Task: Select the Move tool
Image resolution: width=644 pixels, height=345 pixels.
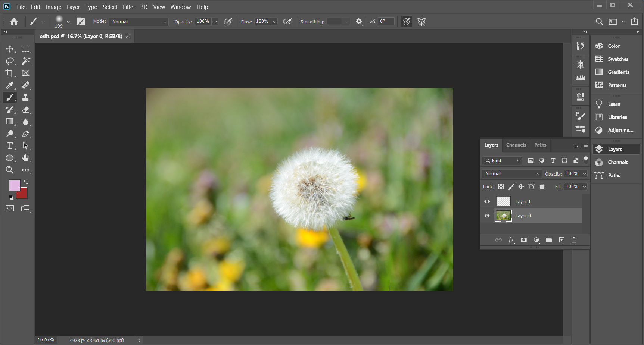Action: click(10, 49)
